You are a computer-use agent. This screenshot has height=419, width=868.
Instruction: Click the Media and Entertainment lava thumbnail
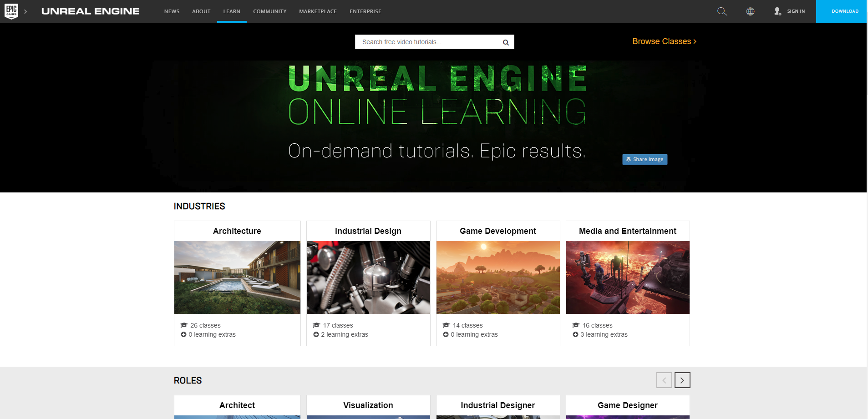pyautogui.click(x=628, y=278)
